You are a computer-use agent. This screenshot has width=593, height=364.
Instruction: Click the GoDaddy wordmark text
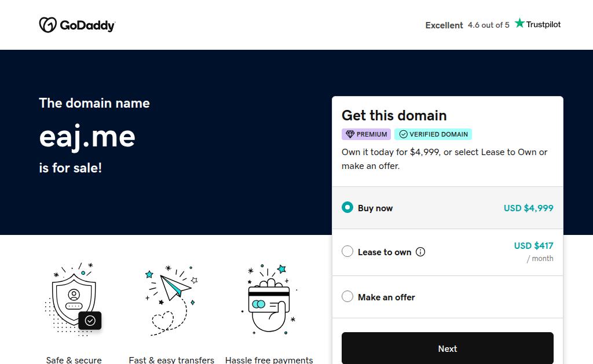pyautogui.click(x=87, y=25)
